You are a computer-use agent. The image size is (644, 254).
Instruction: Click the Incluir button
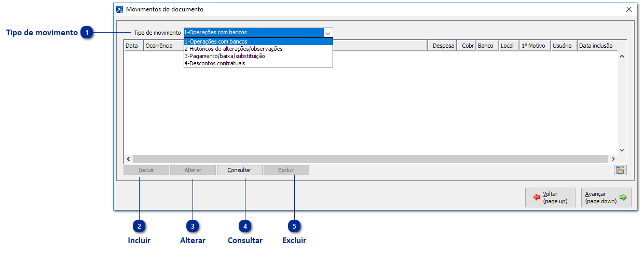[146, 170]
